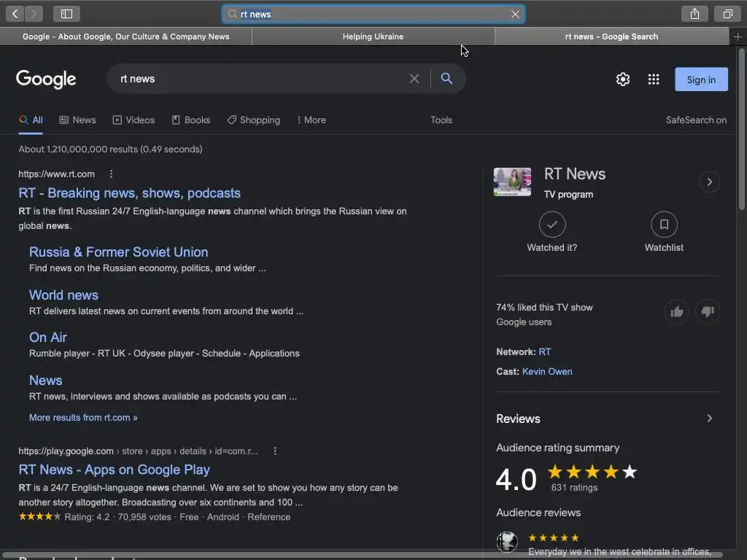This screenshot has width=747, height=560.
Task: Submit search with magnifier icon
Action: click(x=446, y=79)
